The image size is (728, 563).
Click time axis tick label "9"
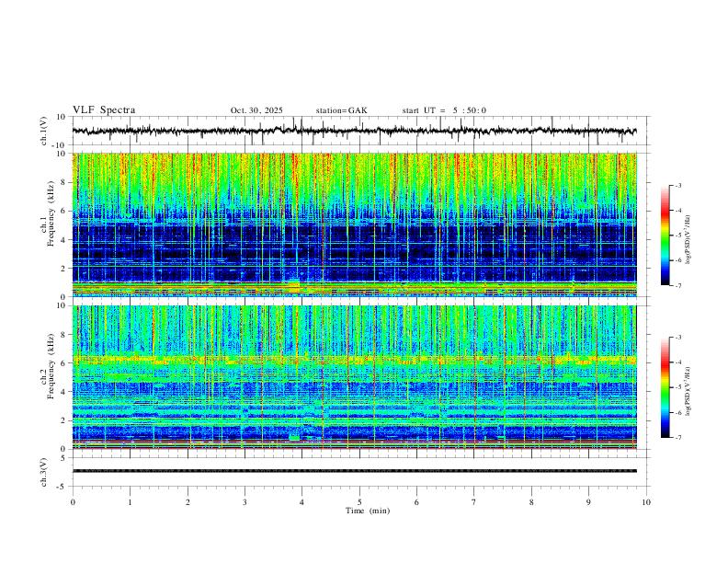click(588, 502)
